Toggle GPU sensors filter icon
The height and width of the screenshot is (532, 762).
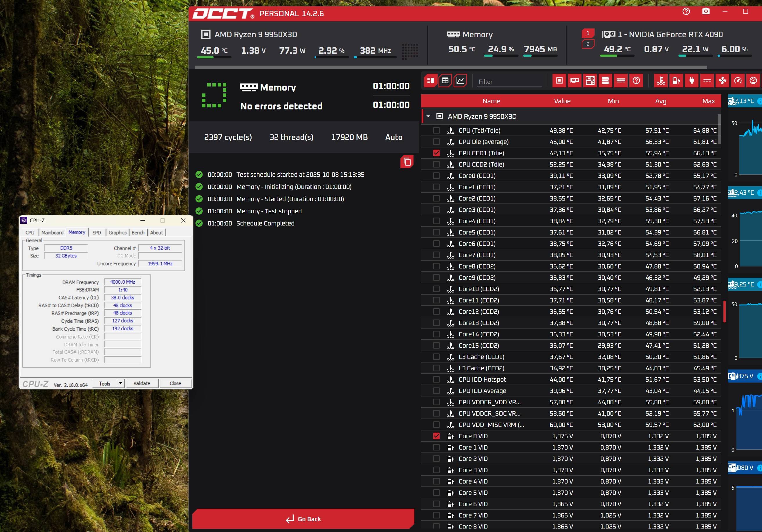pyautogui.click(x=575, y=81)
